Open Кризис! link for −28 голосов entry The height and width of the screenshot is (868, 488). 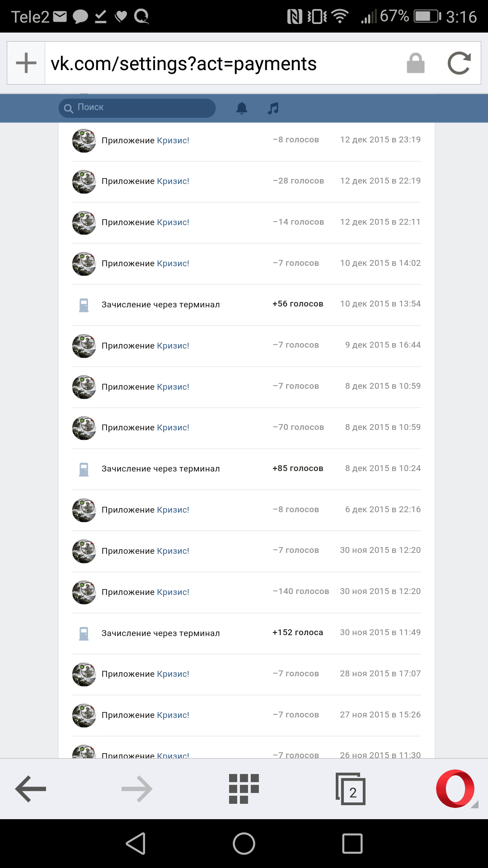[x=173, y=181]
